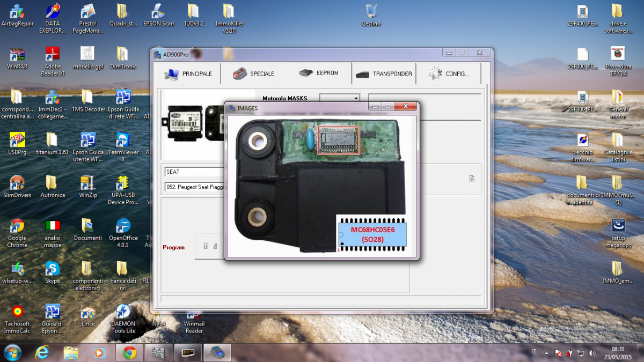Screen dimensions: 644x362
Task: Go to the TRANSPONDER tab
Action: click(384, 73)
